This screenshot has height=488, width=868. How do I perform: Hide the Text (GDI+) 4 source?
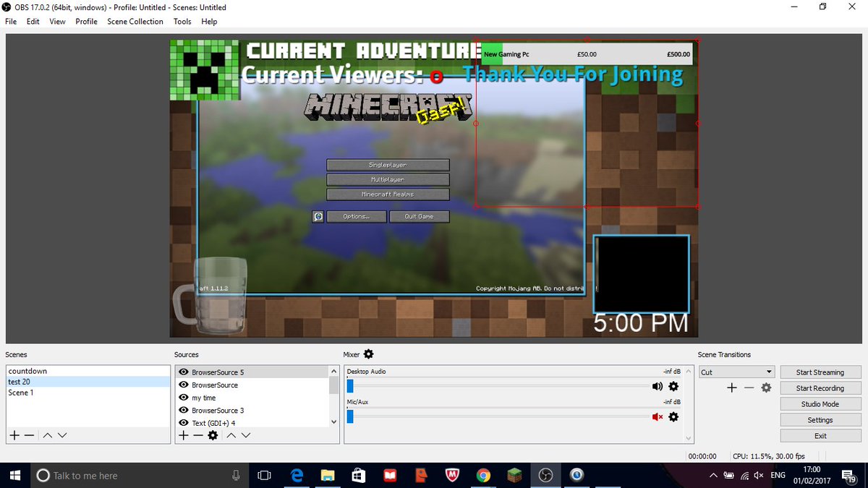click(184, 423)
